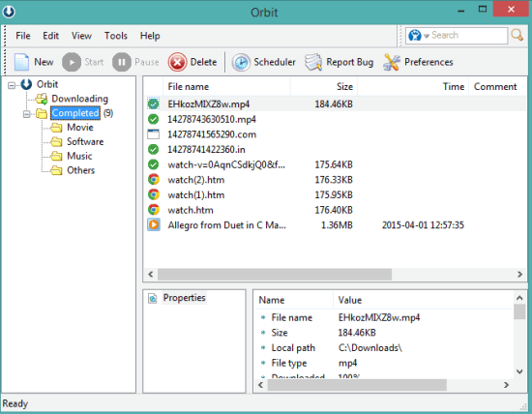Select the Movie category label
This screenshot has width=532, height=414.
[x=80, y=128]
